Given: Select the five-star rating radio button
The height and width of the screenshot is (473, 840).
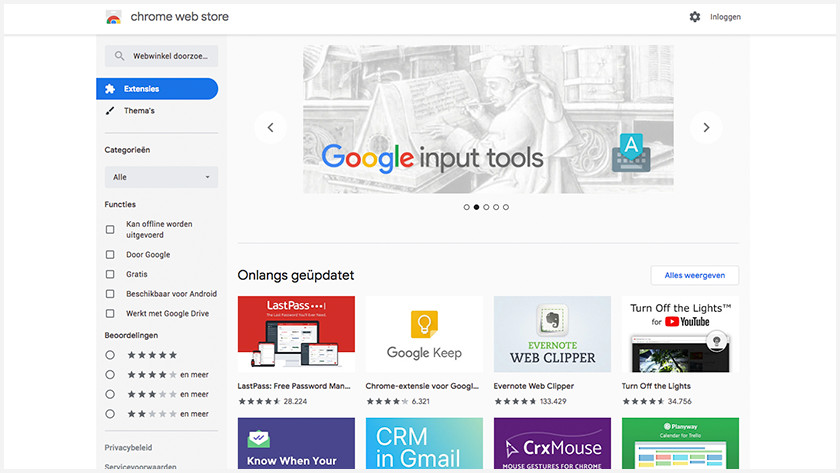Looking at the screenshot, I should click(x=110, y=355).
